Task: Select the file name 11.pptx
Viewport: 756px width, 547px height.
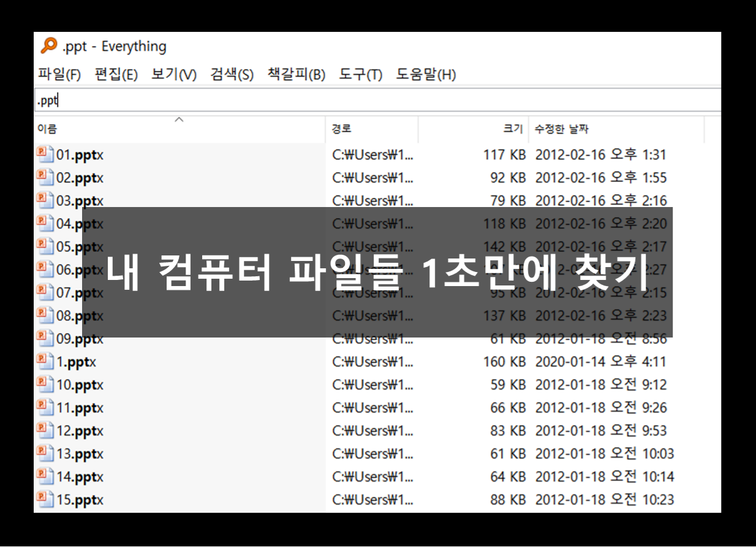Action: click(80, 408)
